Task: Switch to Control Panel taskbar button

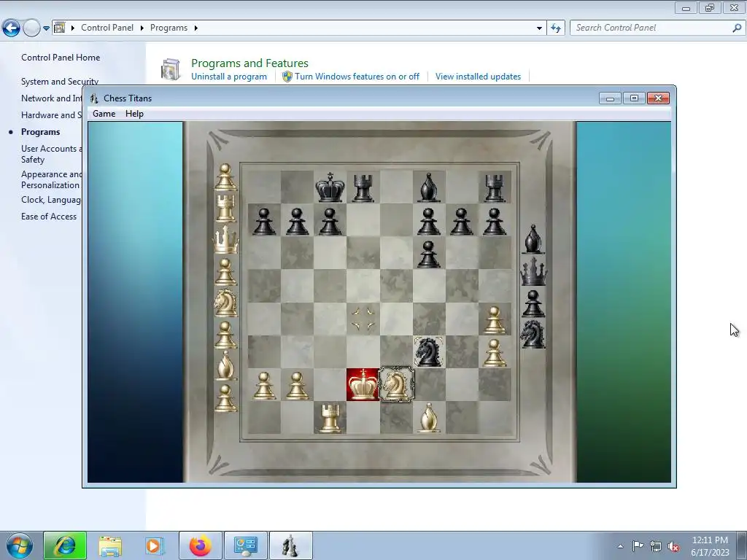Action: click(x=246, y=545)
